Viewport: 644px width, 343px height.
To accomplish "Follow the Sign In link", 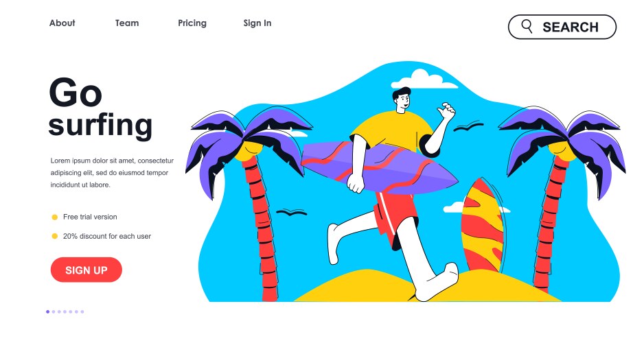I will 257,23.
